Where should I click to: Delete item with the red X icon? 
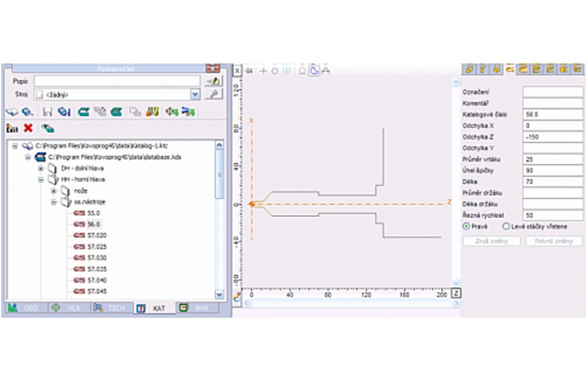[28, 128]
